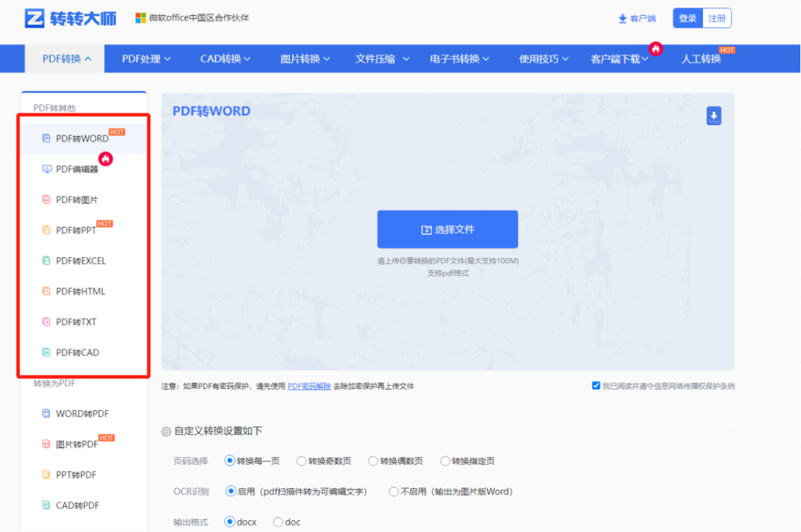The width and height of the screenshot is (801, 532).
Task: Click the 转转大师 logo icon
Action: pyautogui.click(x=35, y=18)
